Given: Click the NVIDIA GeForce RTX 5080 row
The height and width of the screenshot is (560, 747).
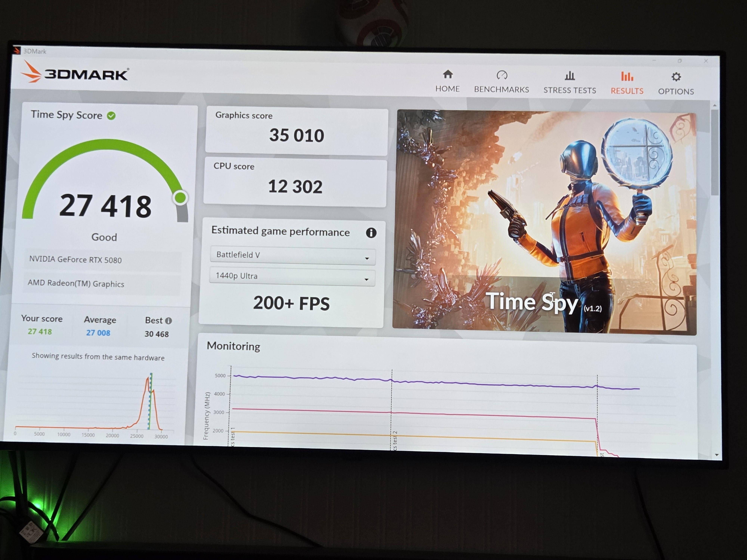Looking at the screenshot, I should pos(103,260).
